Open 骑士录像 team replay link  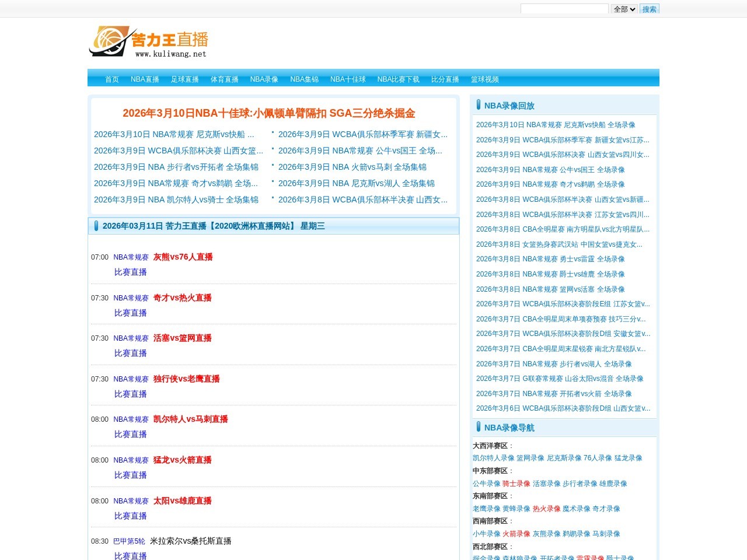point(516,484)
